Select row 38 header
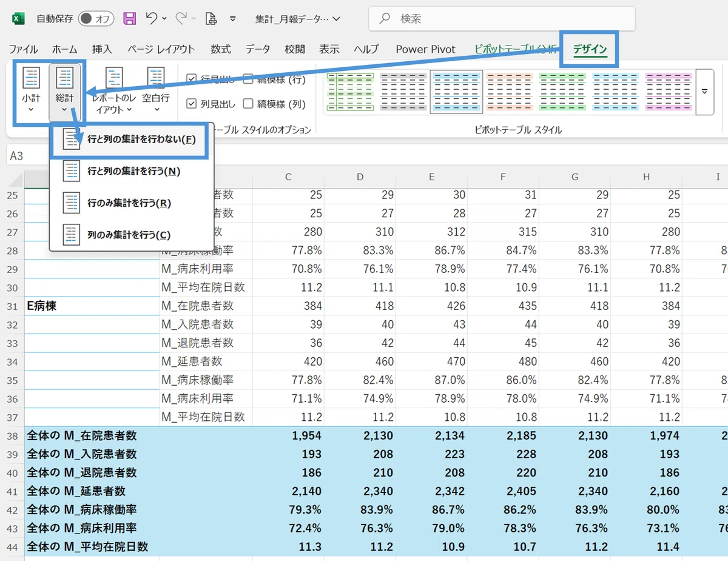Viewport: 728px width, 561px height. (x=12, y=435)
